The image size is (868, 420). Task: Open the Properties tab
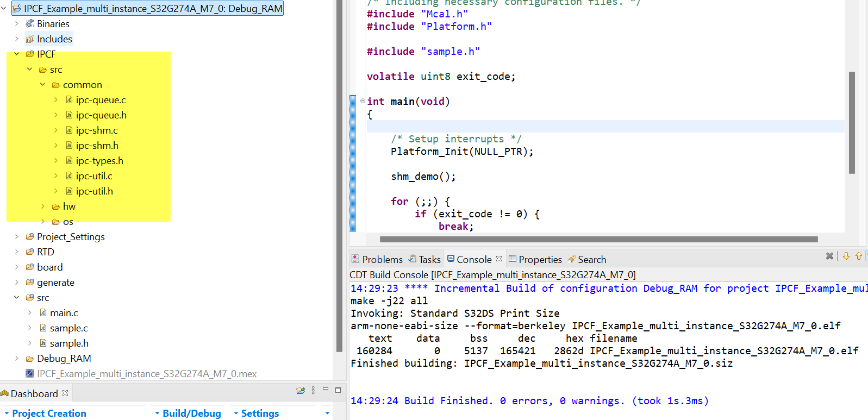coord(535,259)
